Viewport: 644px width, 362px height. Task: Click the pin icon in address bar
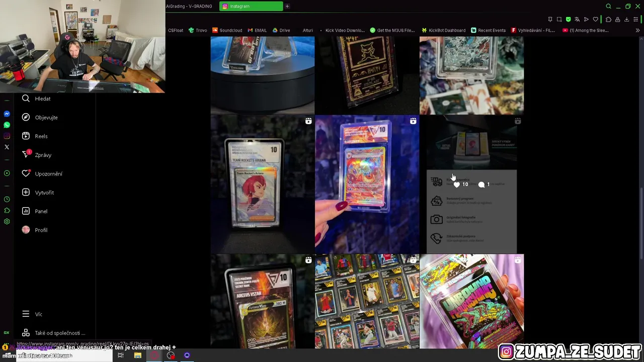[x=550, y=19]
